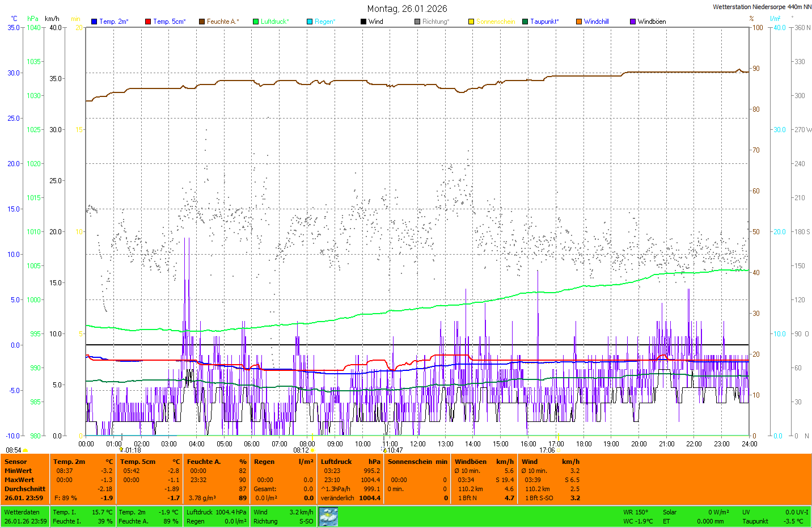Screen dimensions: 812x528
Task: Click the Wetterstation Niedersorpe 440m NN text
Action: (762, 7)
